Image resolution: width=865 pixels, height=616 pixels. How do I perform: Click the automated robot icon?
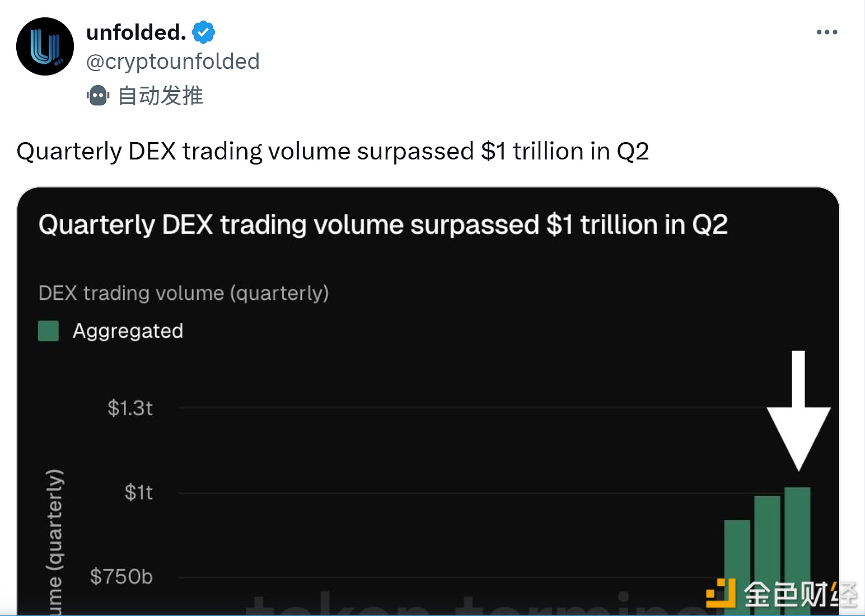[98, 96]
